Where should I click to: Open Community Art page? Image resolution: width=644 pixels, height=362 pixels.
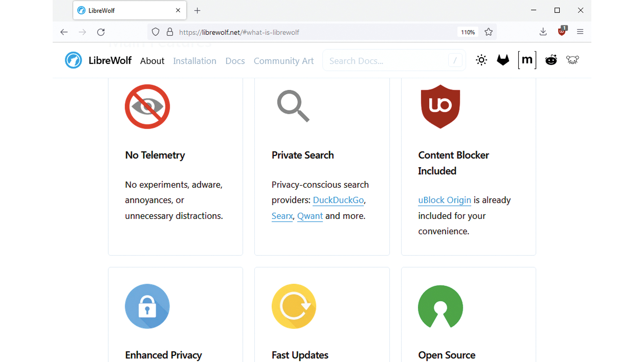pyautogui.click(x=283, y=61)
